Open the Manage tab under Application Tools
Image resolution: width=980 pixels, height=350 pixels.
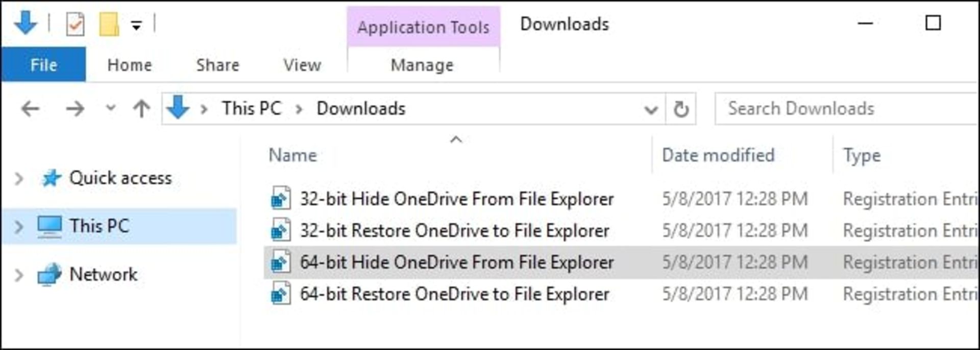pos(422,65)
